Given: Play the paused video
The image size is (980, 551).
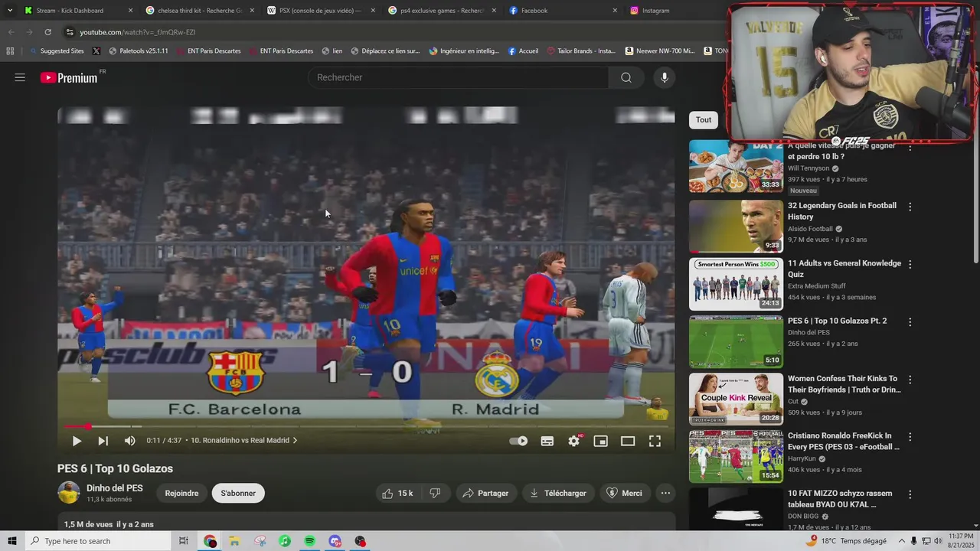Looking at the screenshot, I should coord(77,441).
